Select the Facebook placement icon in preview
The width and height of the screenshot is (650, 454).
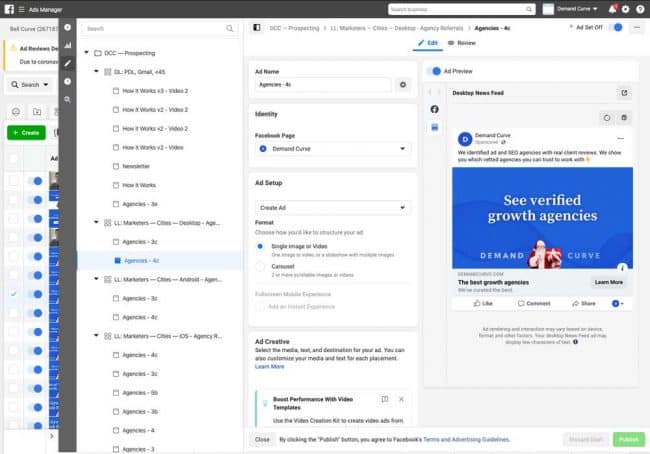click(x=435, y=108)
